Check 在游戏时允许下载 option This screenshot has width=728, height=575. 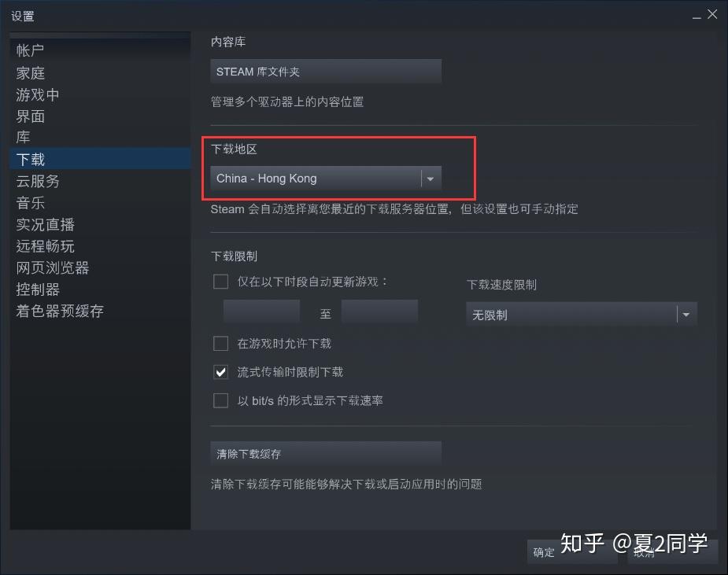[x=220, y=344]
